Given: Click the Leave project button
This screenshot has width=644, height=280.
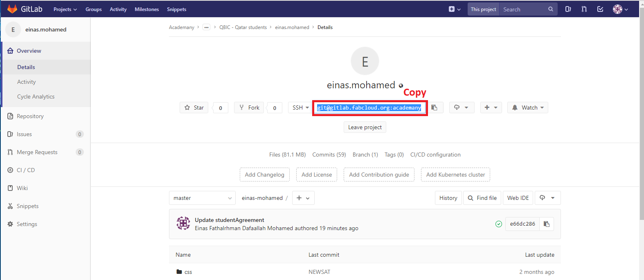Looking at the screenshot, I should click(365, 127).
